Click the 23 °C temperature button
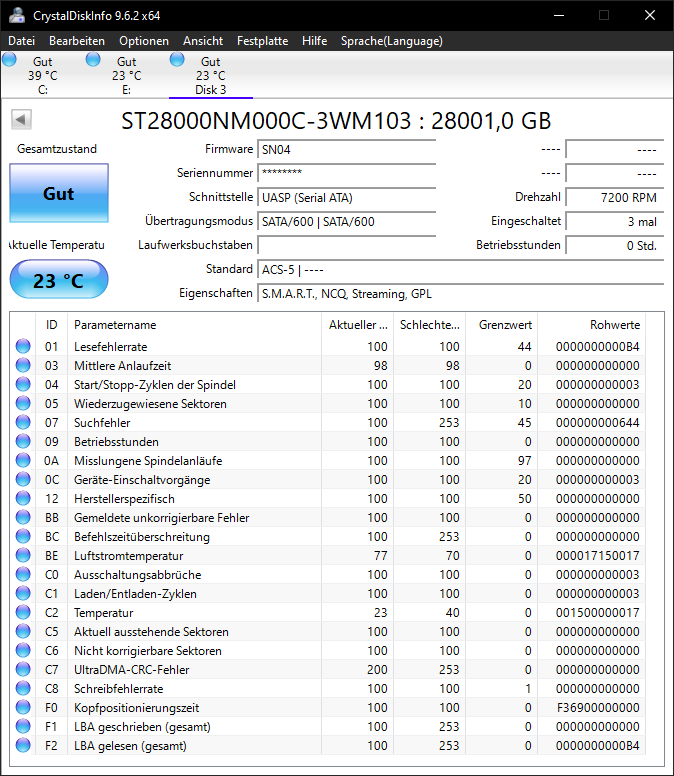The width and height of the screenshot is (674, 776). point(59,280)
